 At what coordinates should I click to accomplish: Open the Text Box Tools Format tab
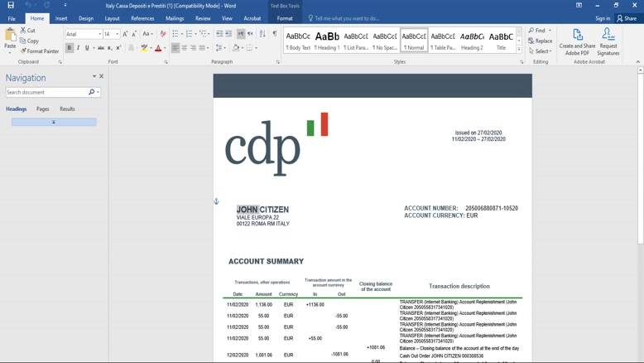click(x=285, y=18)
